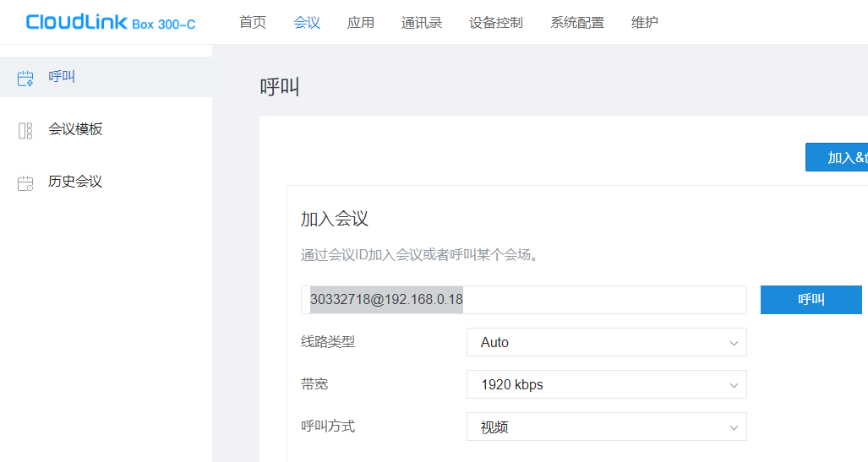Click the 通过会议ID加入会议 description text
Image resolution: width=868 pixels, height=462 pixels.
click(x=419, y=255)
